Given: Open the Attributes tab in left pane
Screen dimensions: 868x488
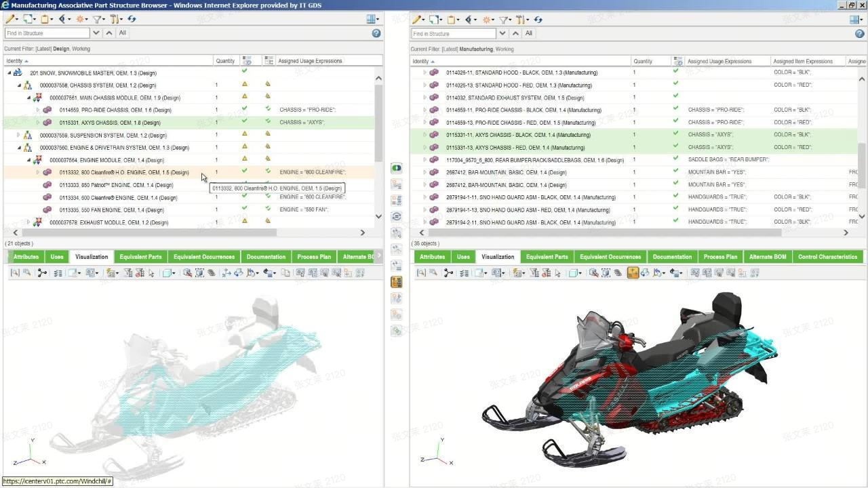Looking at the screenshot, I should tap(26, 257).
